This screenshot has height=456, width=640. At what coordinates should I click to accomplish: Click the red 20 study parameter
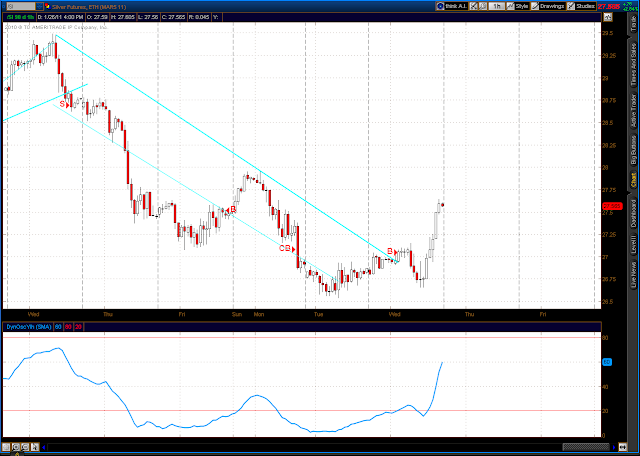78,327
